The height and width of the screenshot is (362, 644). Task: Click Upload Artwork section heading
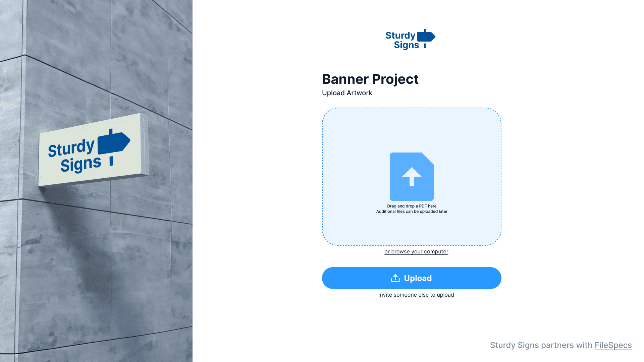point(347,93)
